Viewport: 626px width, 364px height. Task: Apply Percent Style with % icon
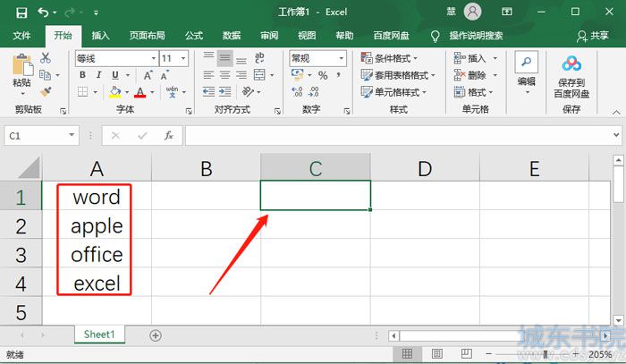[323, 75]
